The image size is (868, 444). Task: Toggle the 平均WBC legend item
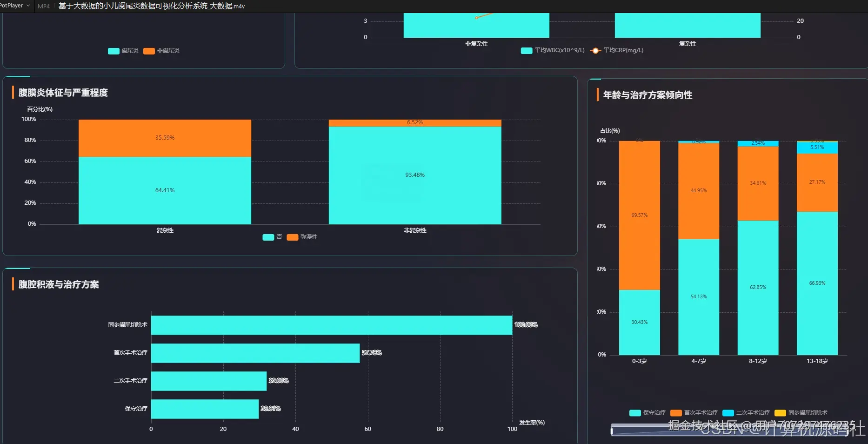(x=527, y=50)
